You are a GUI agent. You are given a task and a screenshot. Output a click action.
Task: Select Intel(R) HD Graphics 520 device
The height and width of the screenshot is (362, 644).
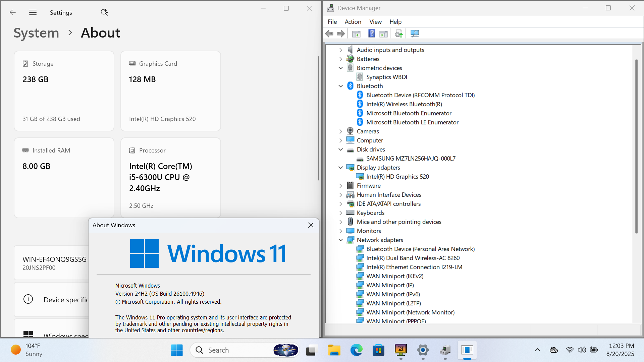coord(397,177)
